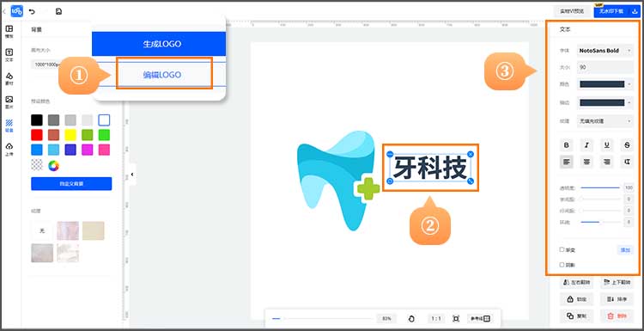Viewport: 644px width, 331px height.
Task: Click the 生成LOGO button
Action: [159, 44]
